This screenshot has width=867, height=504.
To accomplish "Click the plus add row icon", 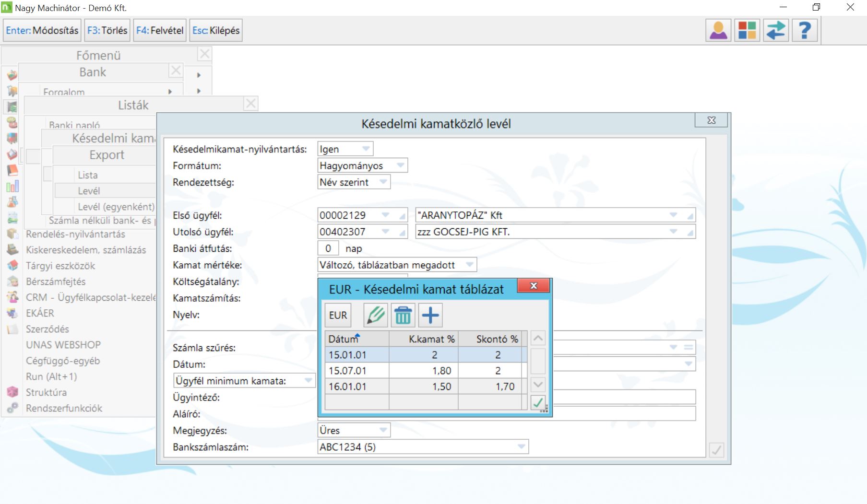I will click(430, 316).
